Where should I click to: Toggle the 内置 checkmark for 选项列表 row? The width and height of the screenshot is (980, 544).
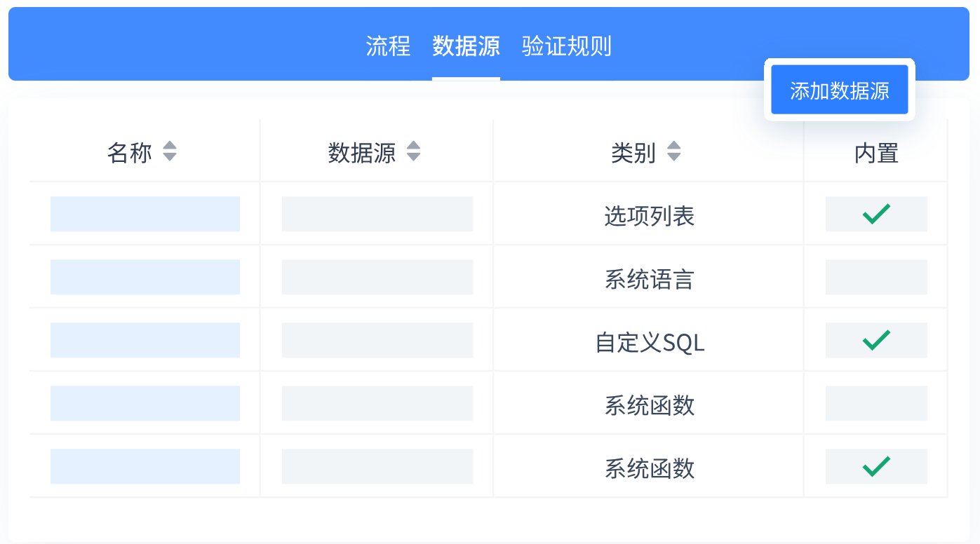click(876, 214)
